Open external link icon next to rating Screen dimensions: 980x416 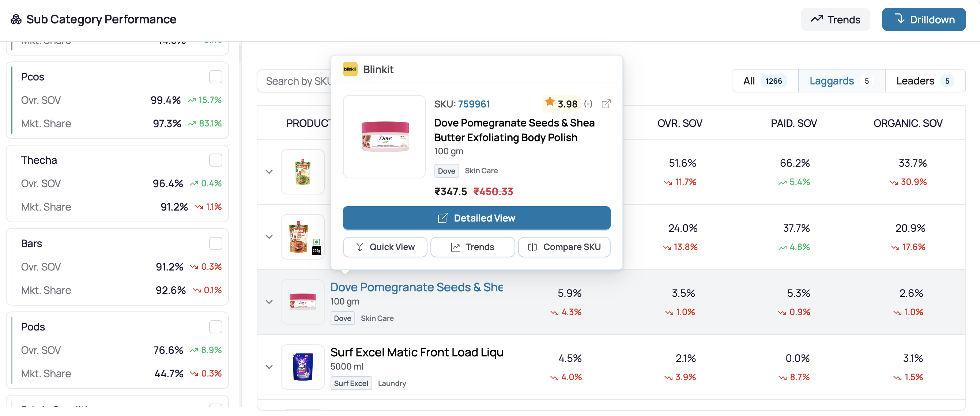606,104
